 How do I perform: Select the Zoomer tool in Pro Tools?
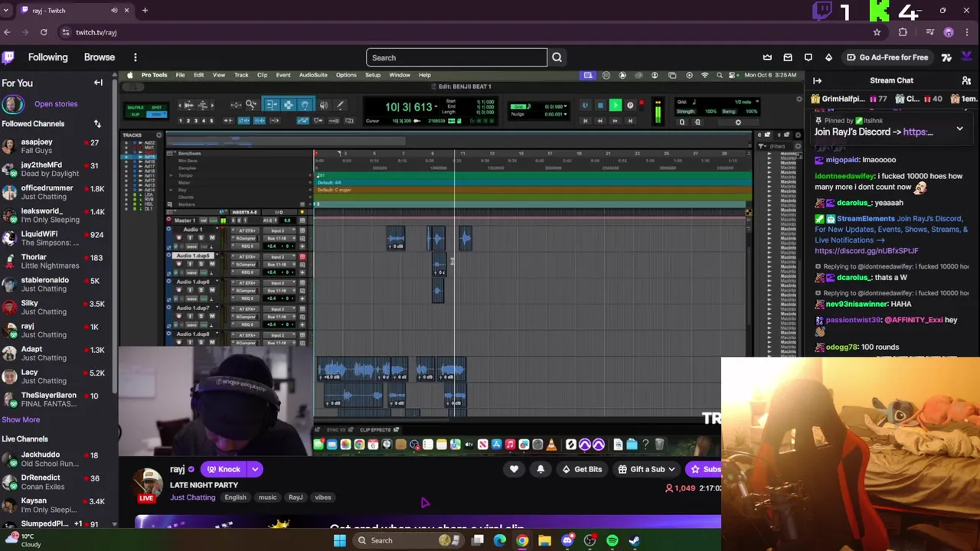tap(251, 105)
